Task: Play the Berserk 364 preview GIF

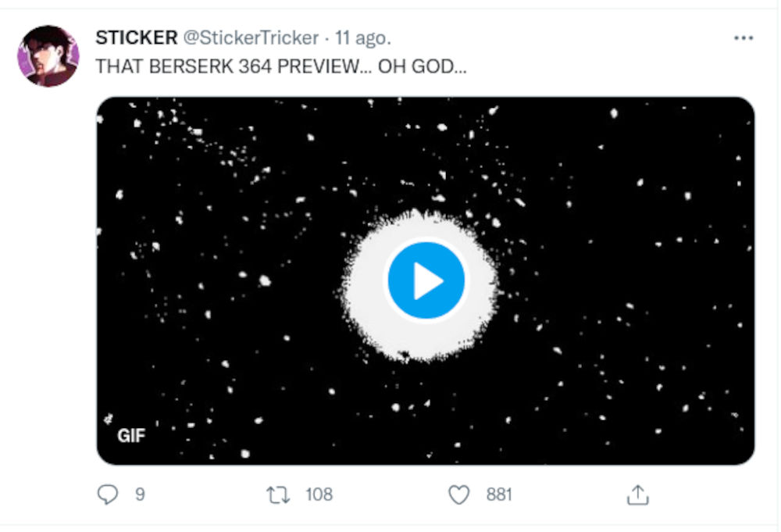Action: pos(426,280)
